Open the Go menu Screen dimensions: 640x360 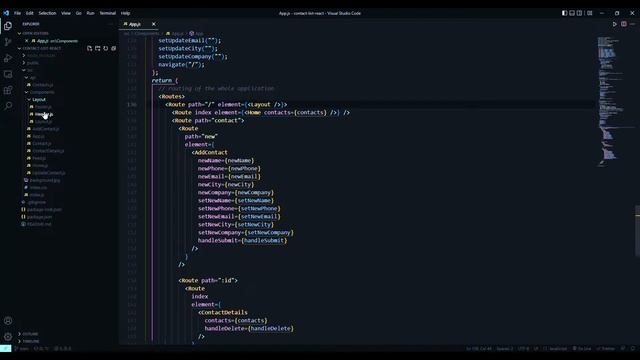[x=78, y=13]
